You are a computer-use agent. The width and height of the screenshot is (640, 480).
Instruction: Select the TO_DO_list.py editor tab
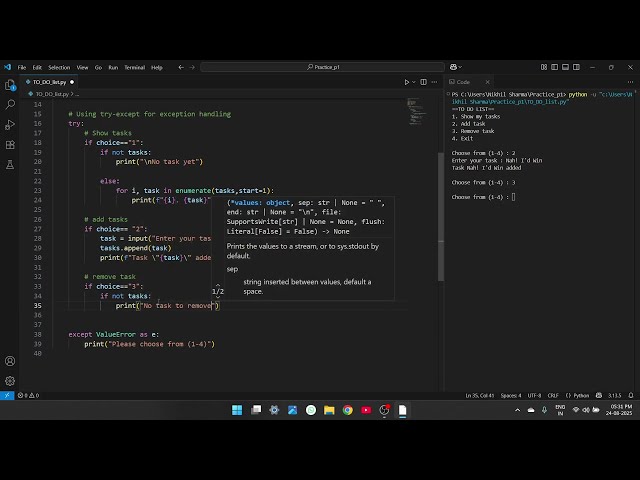(49, 82)
